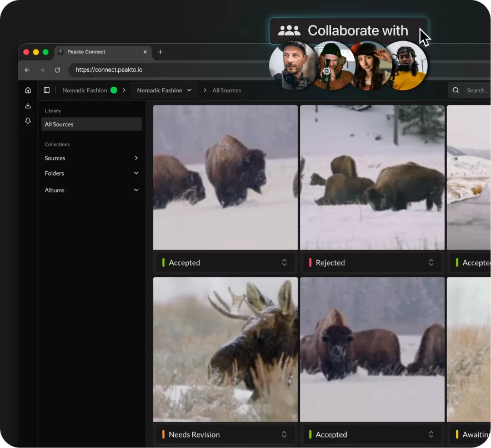Open notifications bell icon
491x448 pixels.
pyautogui.click(x=28, y=121)
